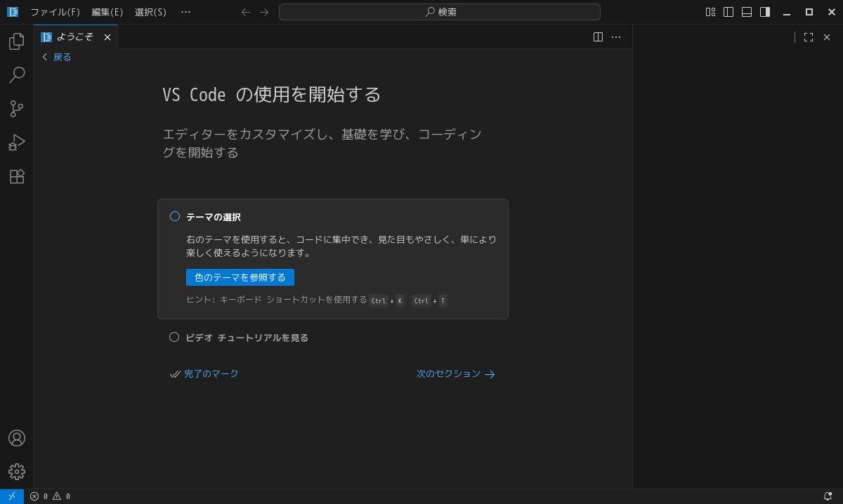Close the secondary side bar panel

827,37
